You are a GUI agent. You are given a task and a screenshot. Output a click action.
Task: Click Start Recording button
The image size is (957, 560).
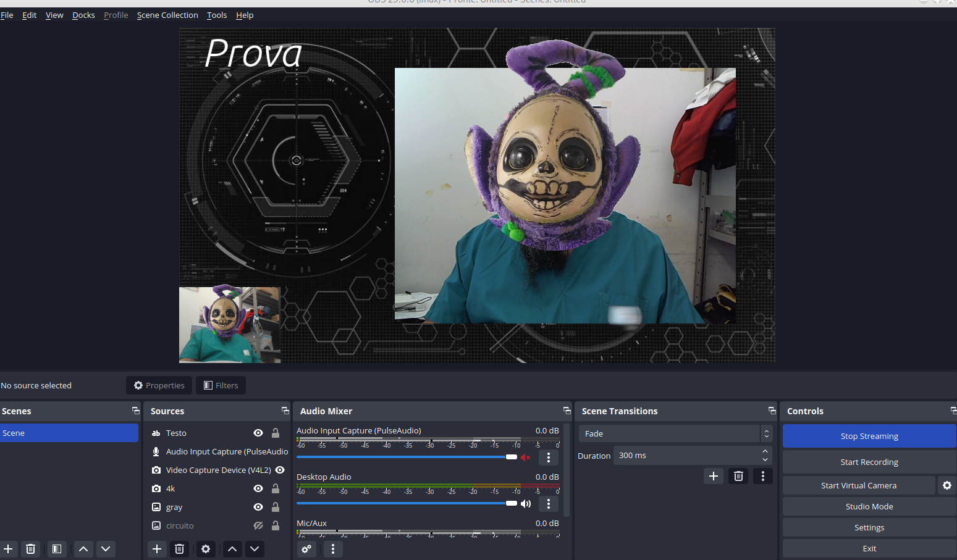869,462
